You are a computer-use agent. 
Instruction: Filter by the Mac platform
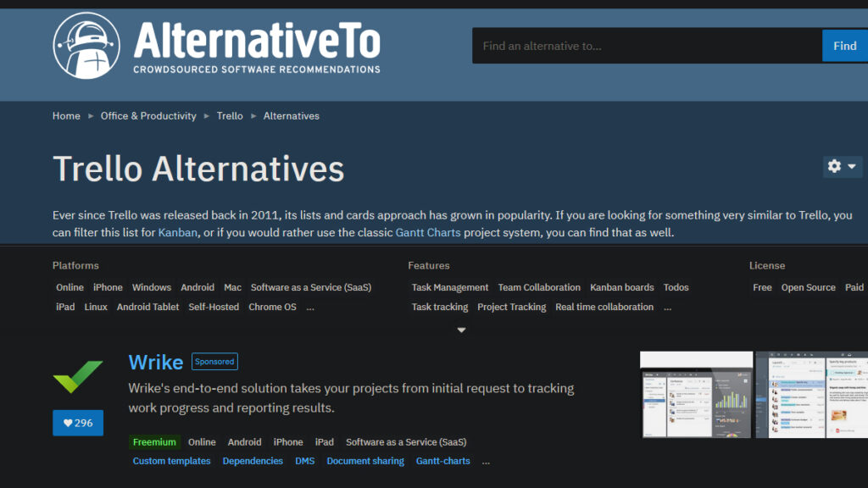pos(232,287)
